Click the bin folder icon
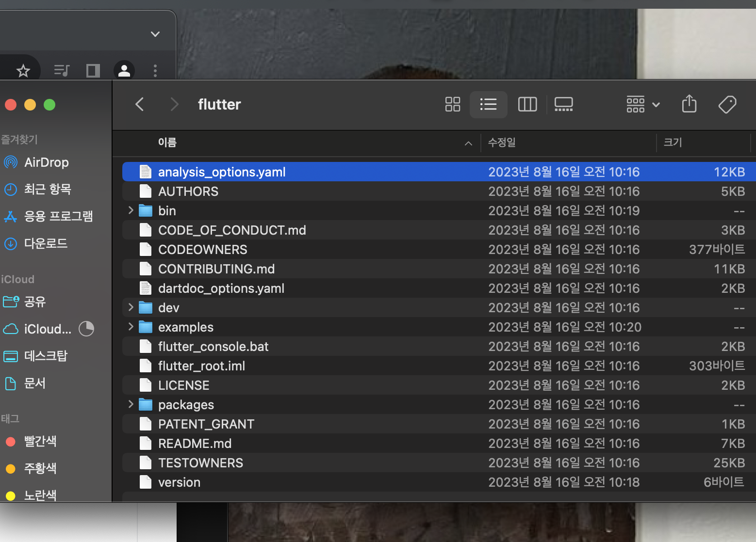 tap(146, 210)
